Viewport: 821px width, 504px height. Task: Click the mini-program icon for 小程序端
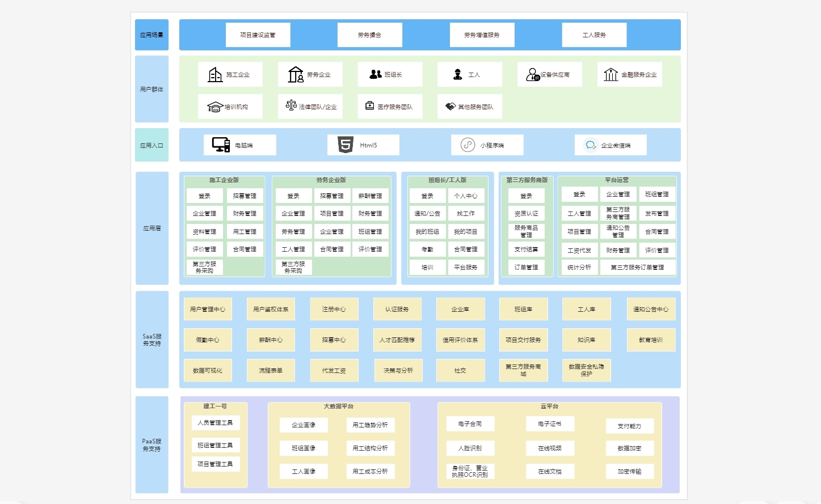[468, 145]
